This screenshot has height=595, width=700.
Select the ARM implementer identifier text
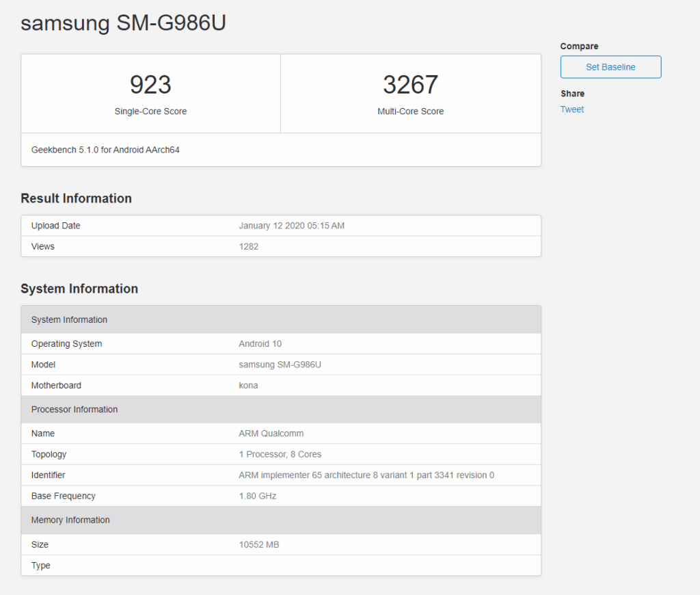[366, 475]
